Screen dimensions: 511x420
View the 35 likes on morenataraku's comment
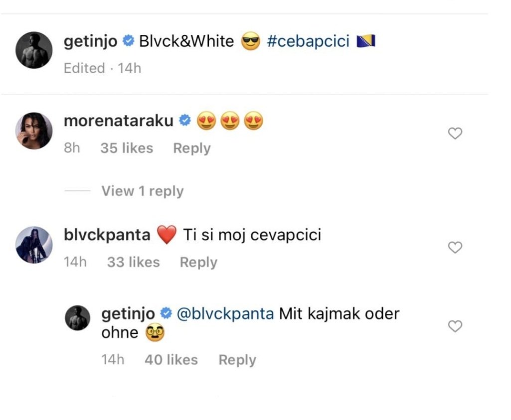[x=127, y=148]
